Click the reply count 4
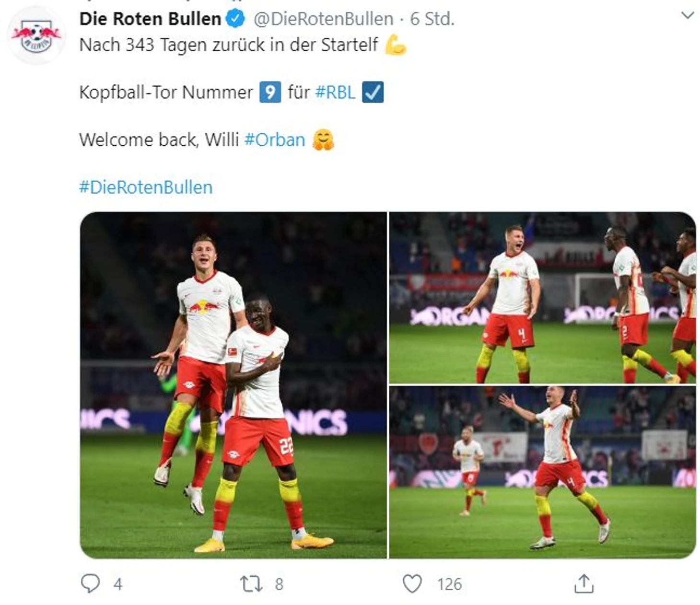Image resolution: width=700 pixels, height=605 pixels. coord(118,584)
